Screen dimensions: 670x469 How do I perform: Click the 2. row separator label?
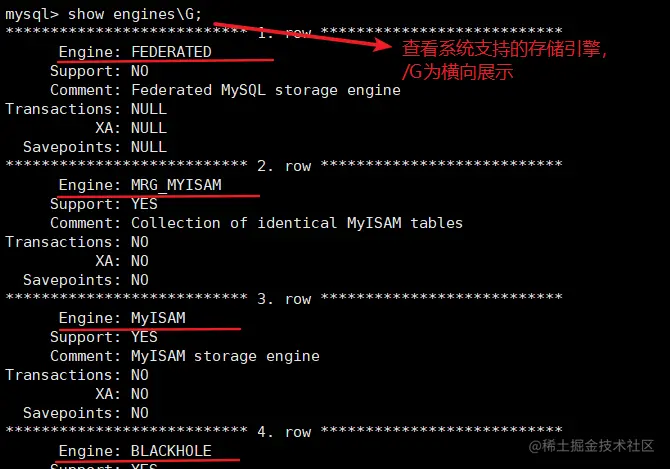pos(284,166)
